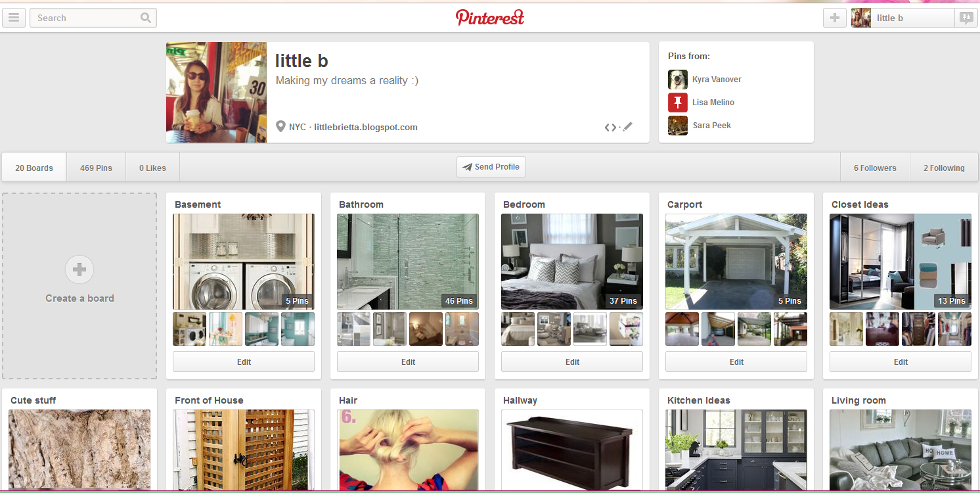Click the Pinterest logo
The image size is (980, 493).
(x=490, y=17)
